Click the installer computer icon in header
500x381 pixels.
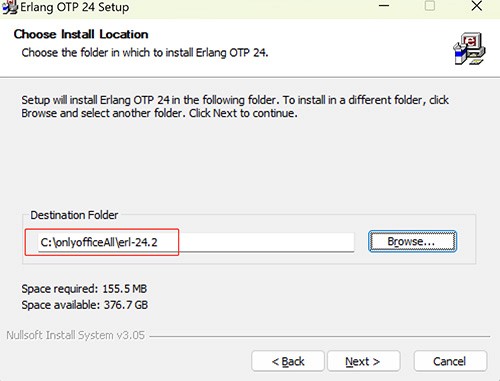(469, 48)
